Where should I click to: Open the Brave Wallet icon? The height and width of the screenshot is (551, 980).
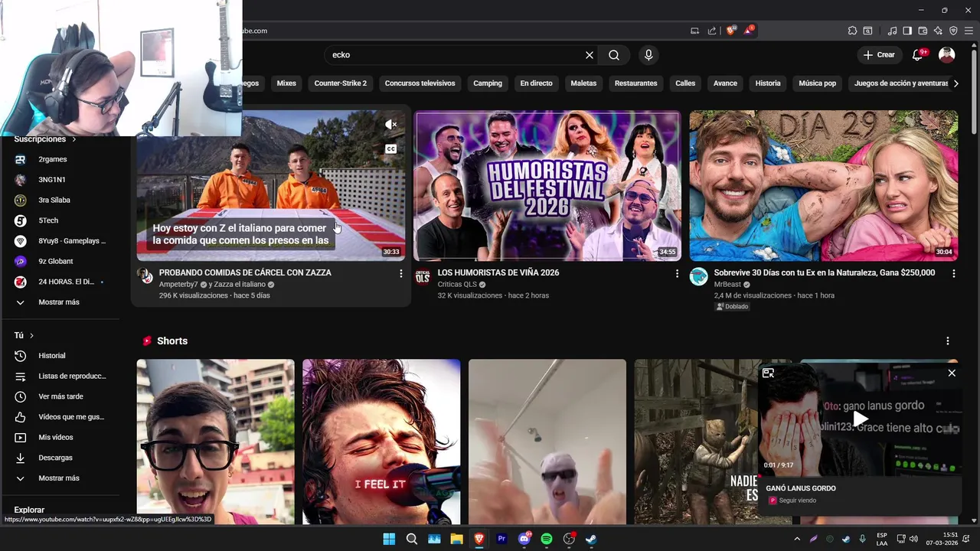coord(923,31)
